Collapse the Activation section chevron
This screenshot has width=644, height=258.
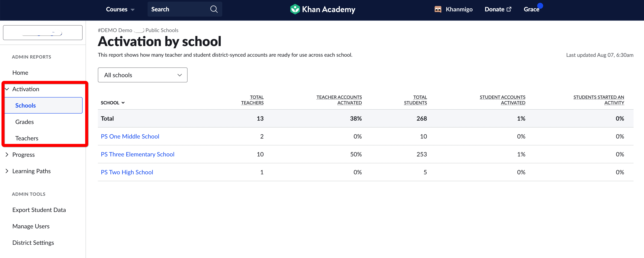tap(7, 89)
